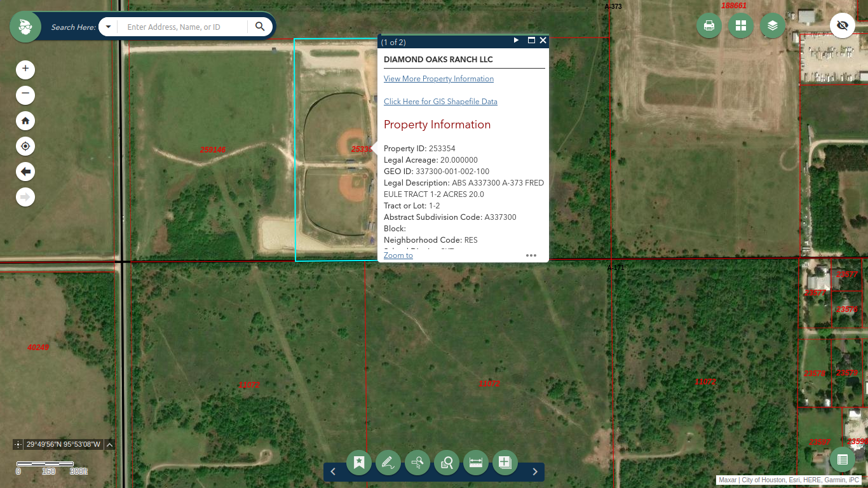Expand the coordinate format options arrow
The height and width of the screenshot is (488, 868).
point(109,444)
